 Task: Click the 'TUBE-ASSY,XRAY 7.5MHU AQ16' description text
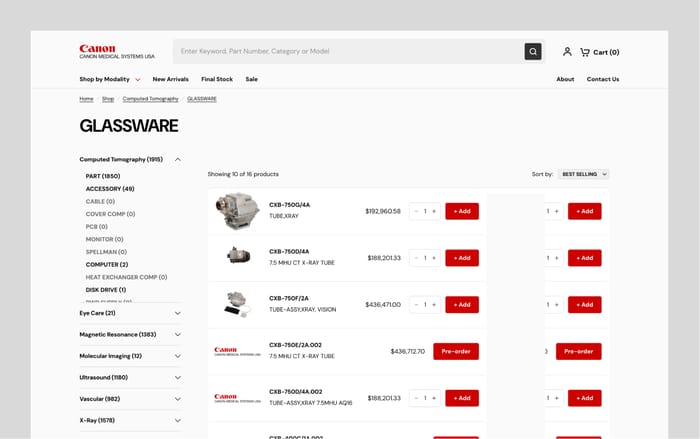pos(311,403)
